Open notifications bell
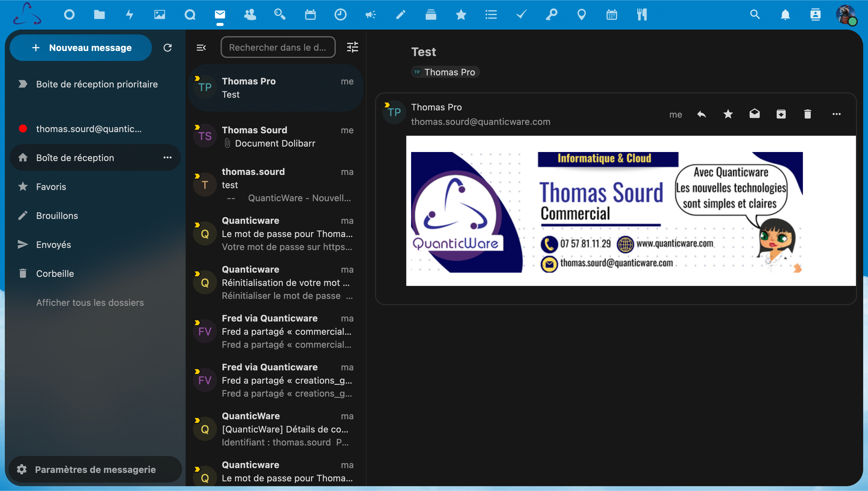Image resolution: width=868 pixels, height=491 pixels. click(785, 14)
